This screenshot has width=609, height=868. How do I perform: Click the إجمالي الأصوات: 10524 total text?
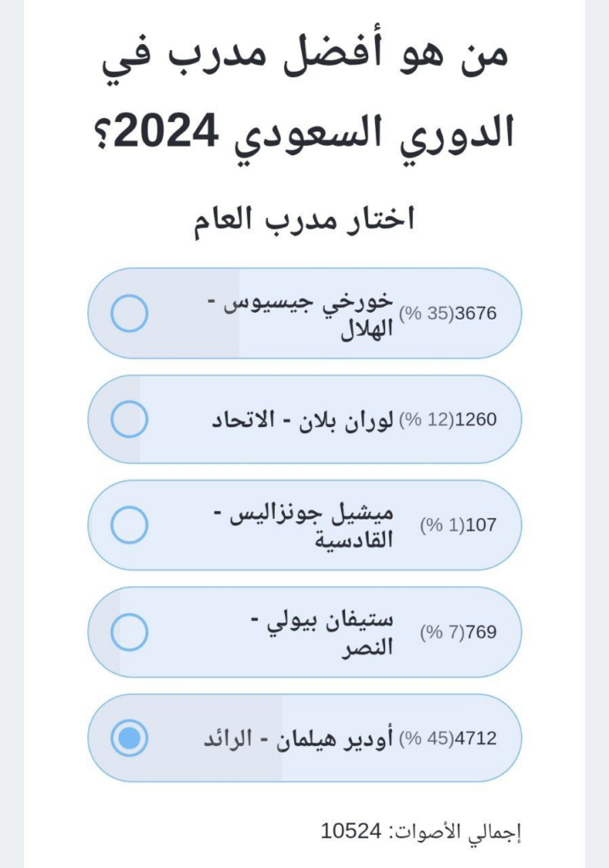[421, 832]
